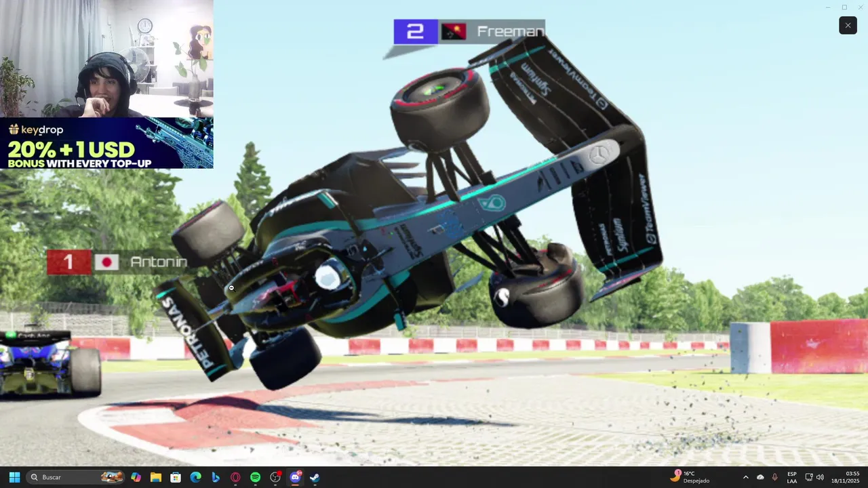Open the 16°C Despejado weather widget
Viewport: 868px width, 488px height.
point(690,477)
